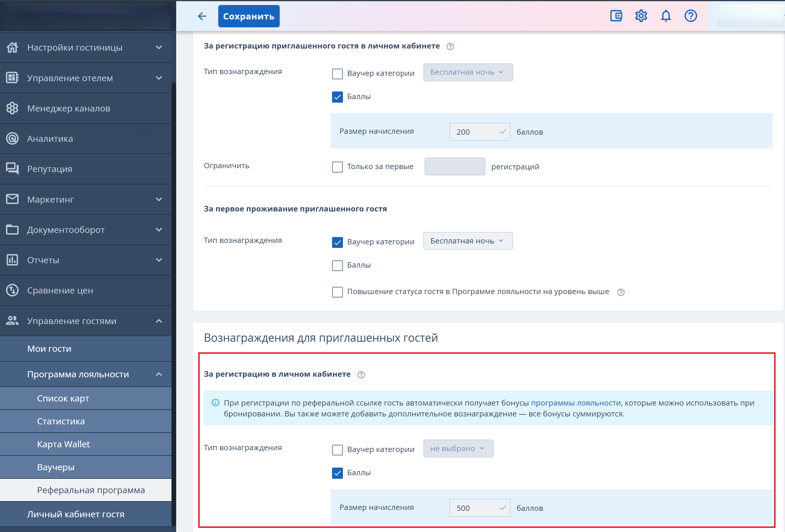Click the Сохранить button

pyautogui.click(x=249, y=16)
